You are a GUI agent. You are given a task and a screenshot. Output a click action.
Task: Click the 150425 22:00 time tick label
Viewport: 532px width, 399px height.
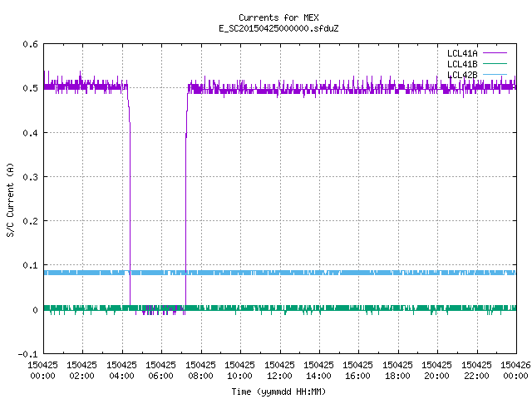click(x=476, y=370)
